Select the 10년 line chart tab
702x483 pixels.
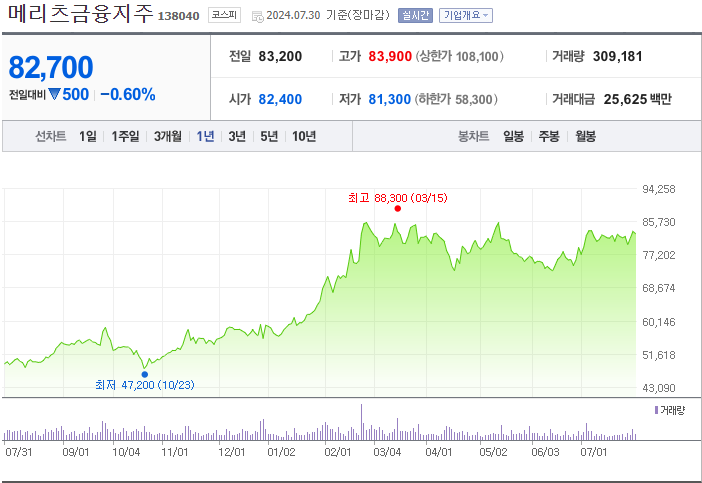(x=304, y=136)
